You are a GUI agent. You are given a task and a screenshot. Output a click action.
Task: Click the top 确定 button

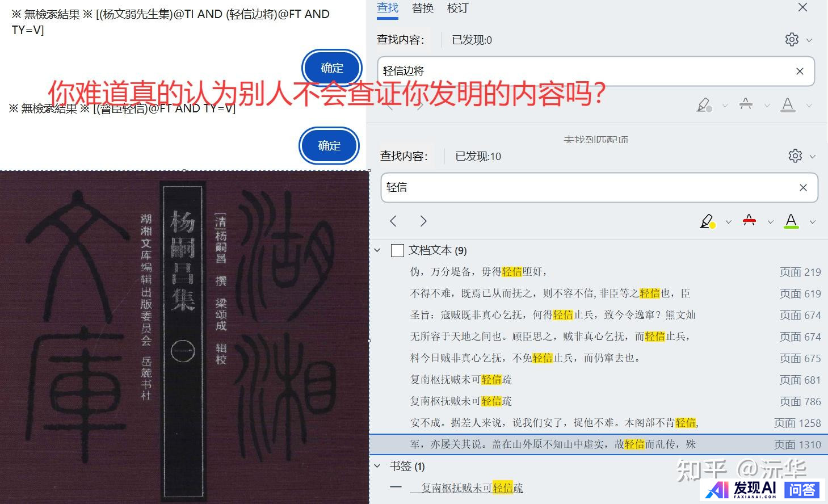[332, 68]
